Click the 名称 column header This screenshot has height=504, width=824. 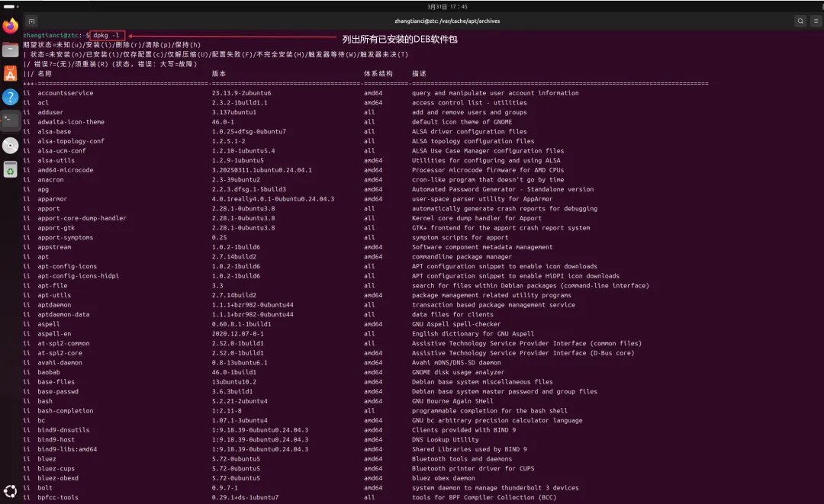pyautogui.click(x=45, y=73)
